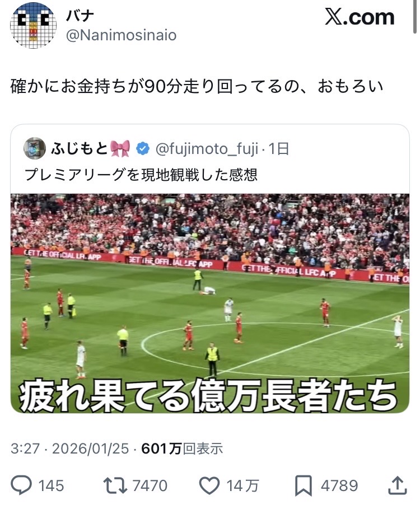Click the ふじもと display name
The image size is (420, 514).
pos(80,149)
